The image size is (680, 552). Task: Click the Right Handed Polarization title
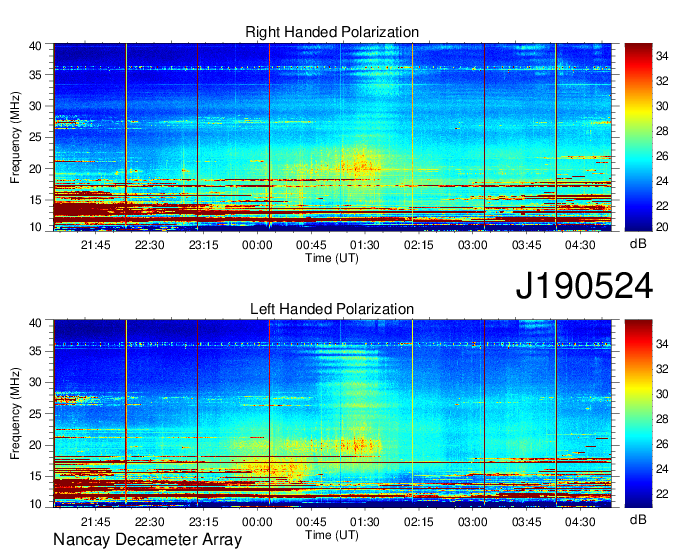click(332, 32)
